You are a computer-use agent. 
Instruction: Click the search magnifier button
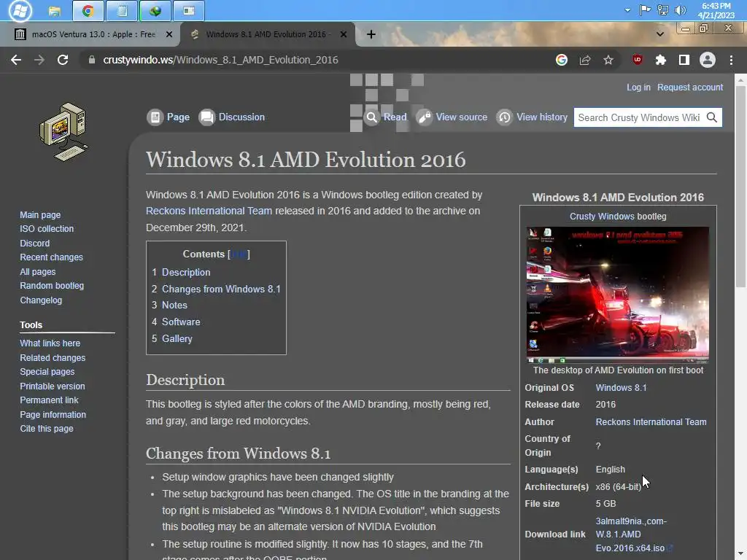point(712,117)
